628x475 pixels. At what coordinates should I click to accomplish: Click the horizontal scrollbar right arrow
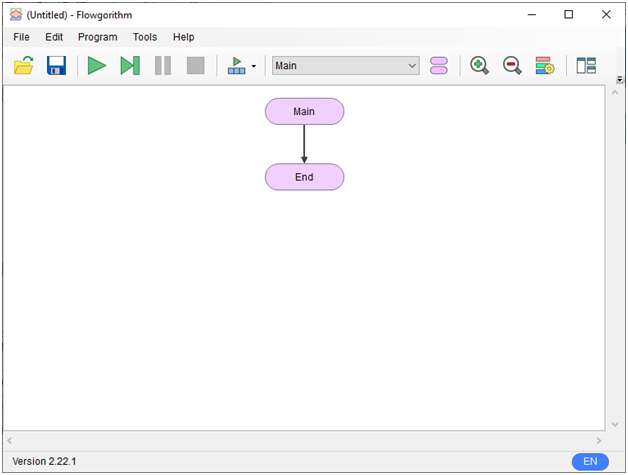pyautogui.click(x=599, y=441)
